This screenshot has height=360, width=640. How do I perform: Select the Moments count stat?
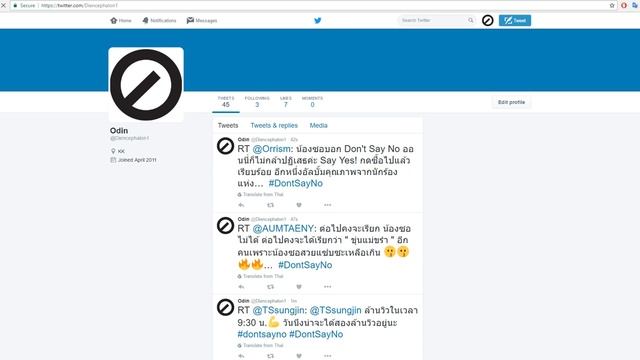[x=312, y=102]
